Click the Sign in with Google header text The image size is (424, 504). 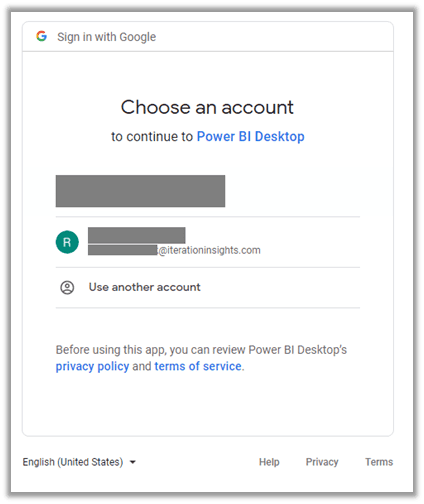[106, 37]
